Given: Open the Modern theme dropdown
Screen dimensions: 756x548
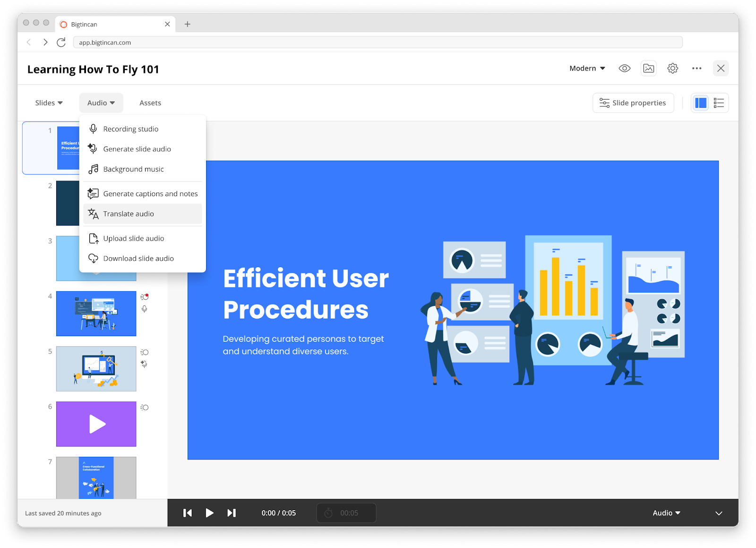Looking at the screenshot, I should [586, 68].
